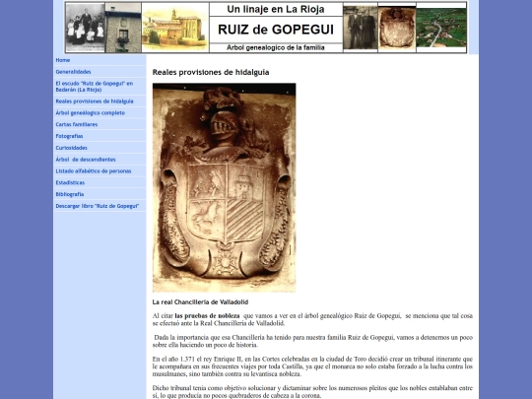Screen dimensions: 532x399
Task: Click paragraph starting En el año 1.371
Action: [x=312, y=366]
